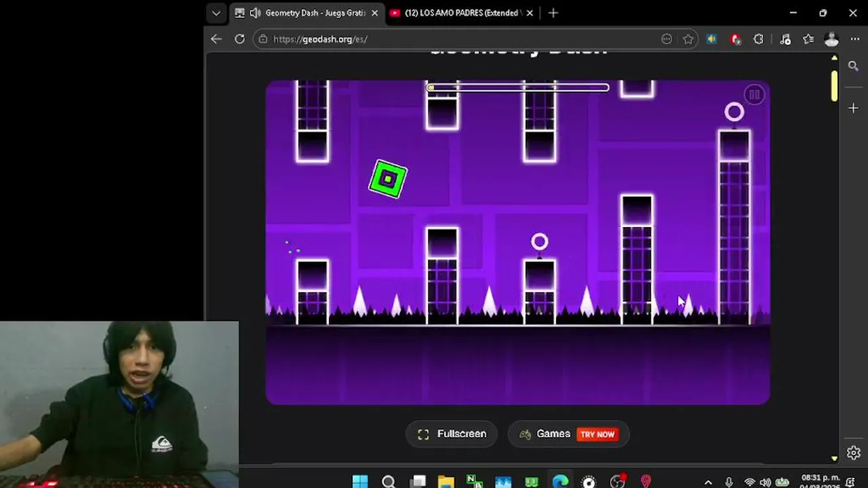
Task: Click the TRY NOW badge
Action: (x=597, y=434)
